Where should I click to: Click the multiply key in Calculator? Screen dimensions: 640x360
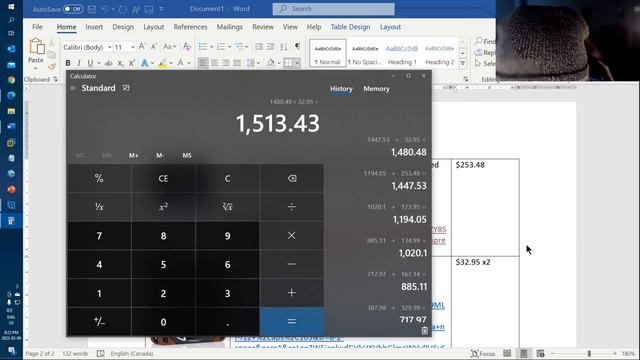pos(291,236)
